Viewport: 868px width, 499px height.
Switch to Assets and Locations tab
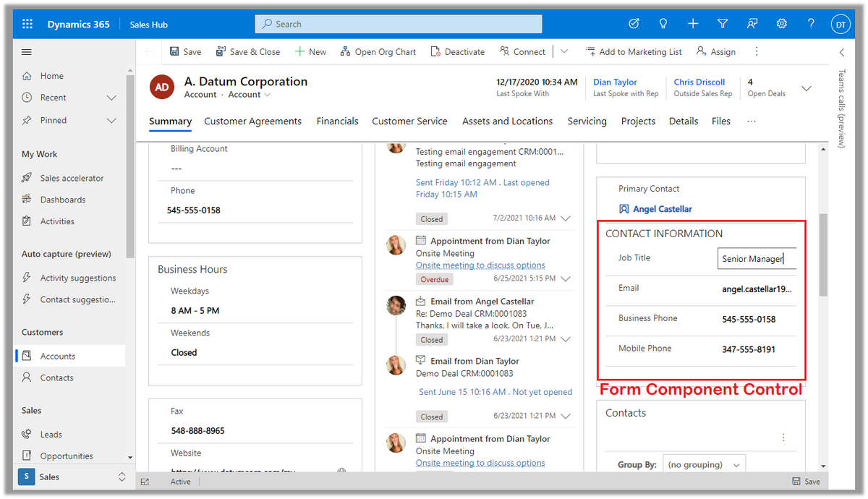pos(507,121)
